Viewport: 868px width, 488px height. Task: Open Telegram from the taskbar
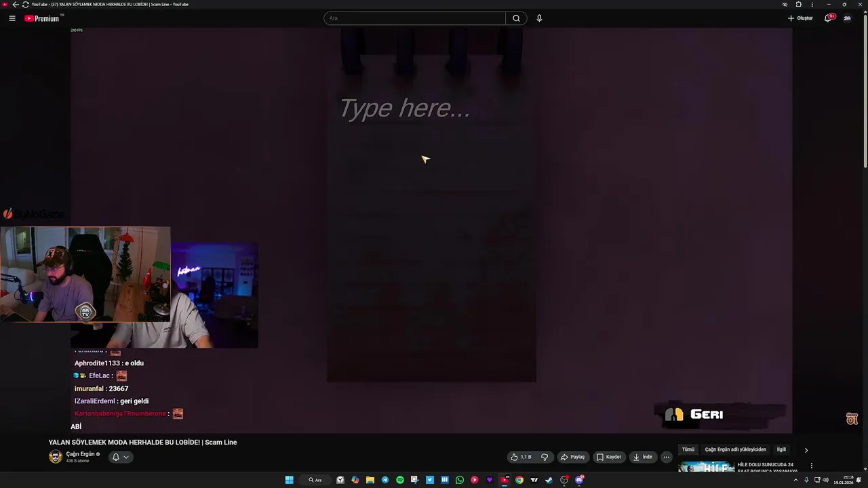[x=385, y=480]
